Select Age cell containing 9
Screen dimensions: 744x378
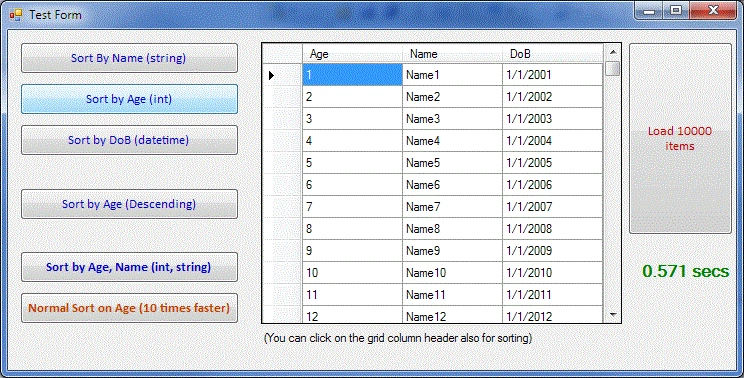tap(353, 250)
